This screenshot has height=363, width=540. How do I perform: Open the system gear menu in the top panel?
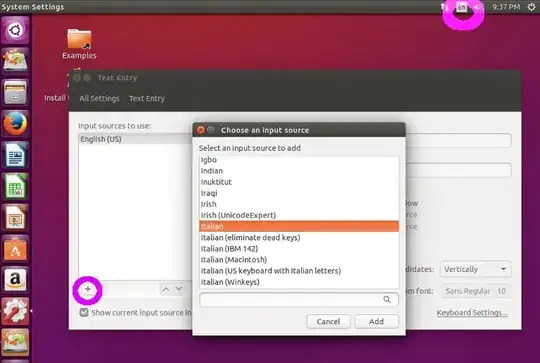[x=531, y=7]
